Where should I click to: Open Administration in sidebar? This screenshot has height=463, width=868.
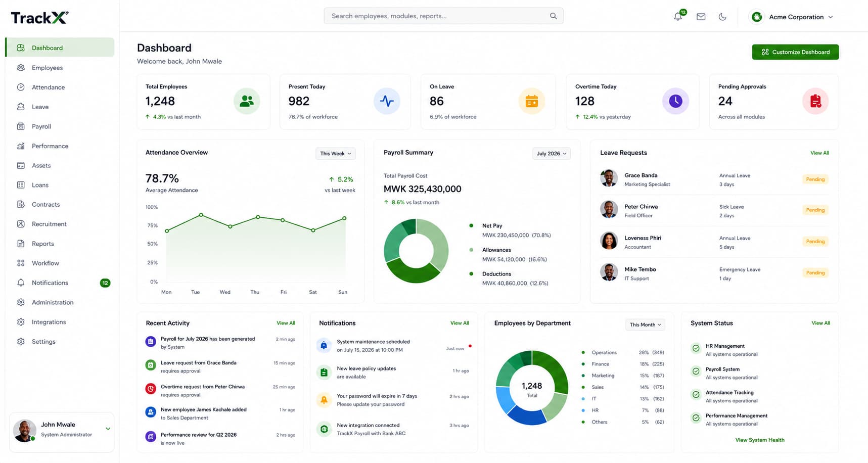coord(60,302)
